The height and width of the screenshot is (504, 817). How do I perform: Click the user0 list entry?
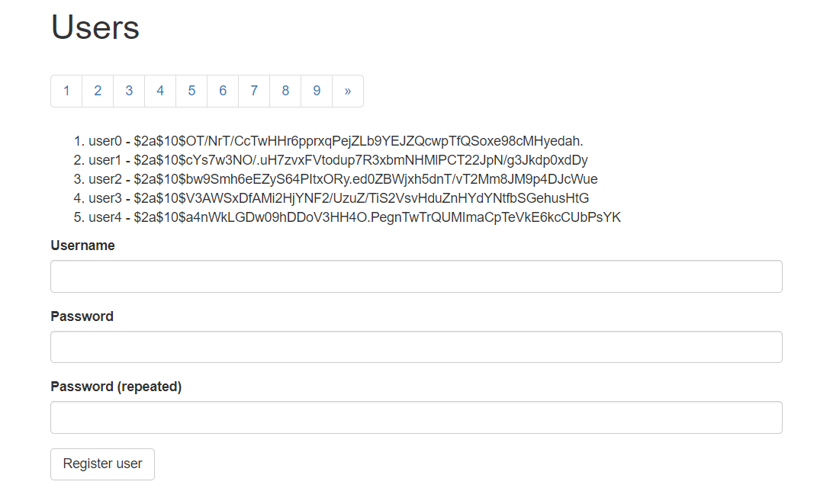tap(336, 141)
